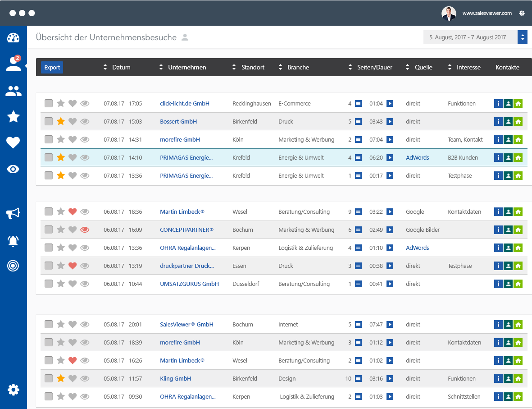
Task: Open the date range picker arrows
Action: pyautogui.click(x=523, y=37)
